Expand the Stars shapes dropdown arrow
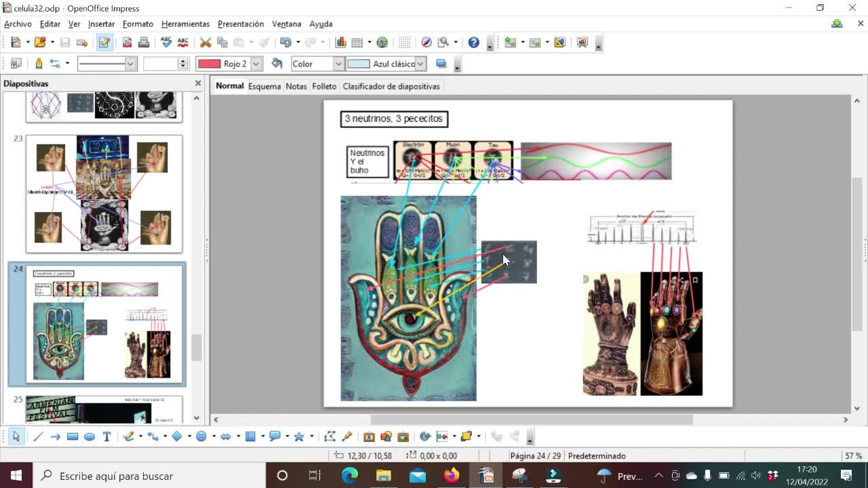Image resolution: width=868 pixels, height=488 pixels. tap(311, 436)
